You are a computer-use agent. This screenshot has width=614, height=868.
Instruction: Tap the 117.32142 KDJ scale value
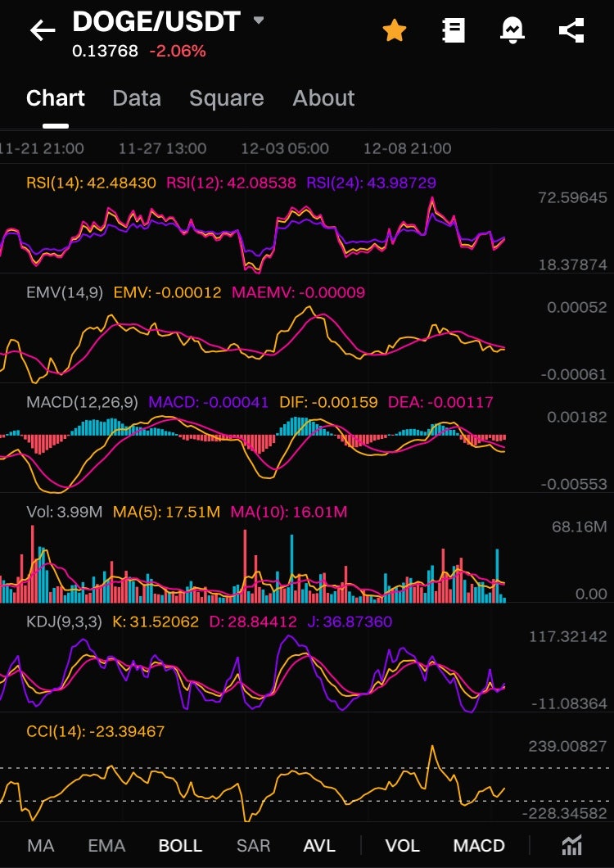click(568, 636)
